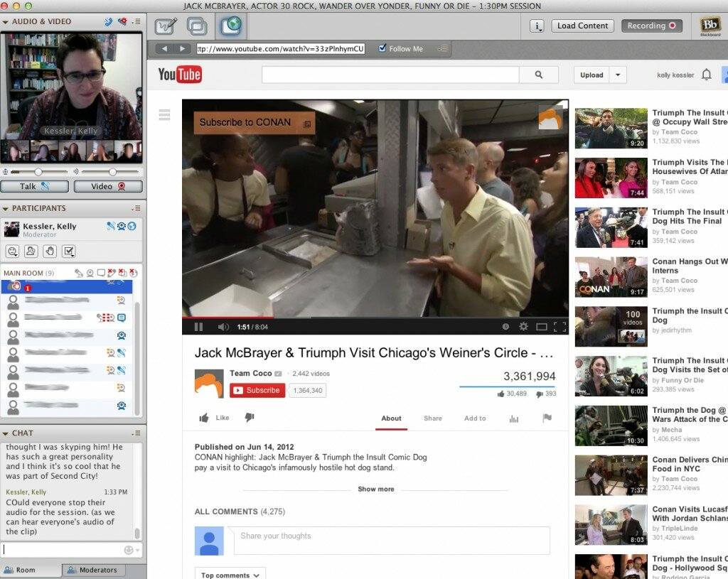Select the Share tab
The width and height of the screenshot is (728, 579).
point(433,418)
